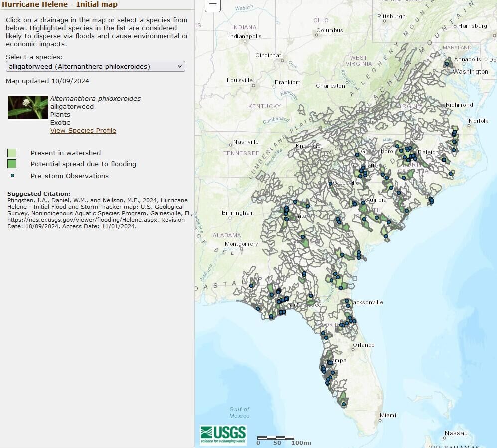The height and width of the screenshot is (448, 497).
Task: Open the species selection dropdown
Action: pos(181,66)
